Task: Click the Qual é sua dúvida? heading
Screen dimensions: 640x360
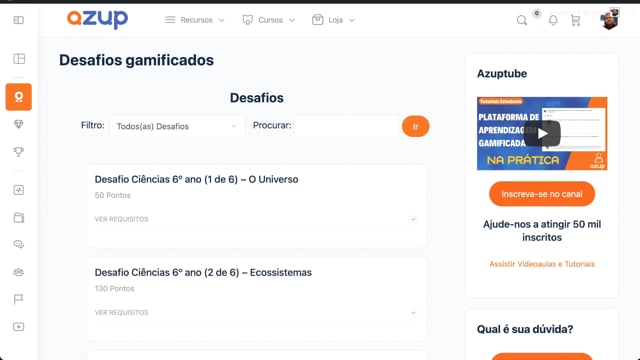Action: click(525, 329)
